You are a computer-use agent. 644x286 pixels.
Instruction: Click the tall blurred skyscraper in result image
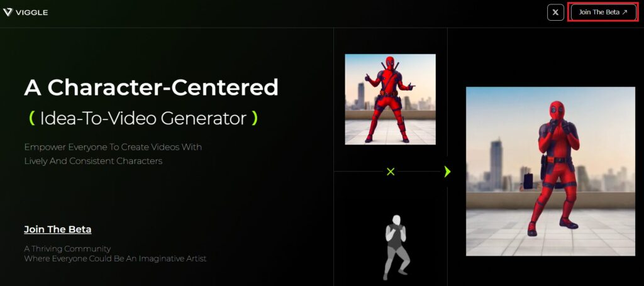pyautogui.click(x=496, y=165)
